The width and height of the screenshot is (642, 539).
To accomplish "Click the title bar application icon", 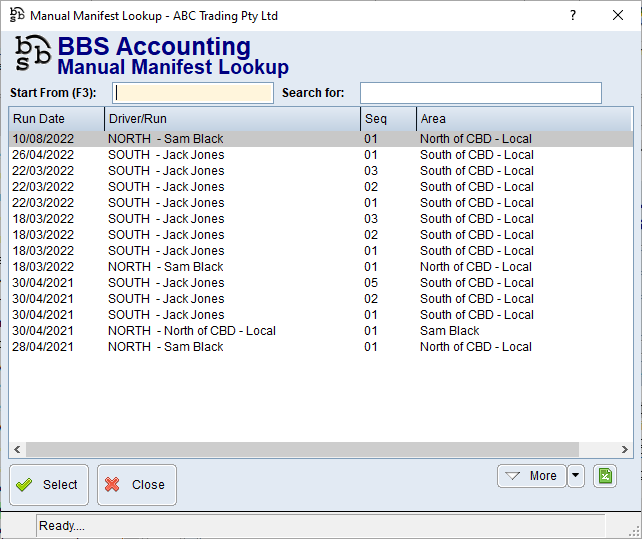I will pos(16,16).
